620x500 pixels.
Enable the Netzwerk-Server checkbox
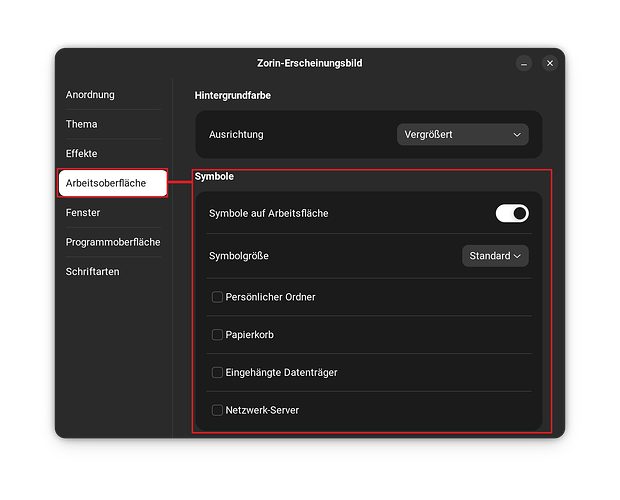[217, 410]
